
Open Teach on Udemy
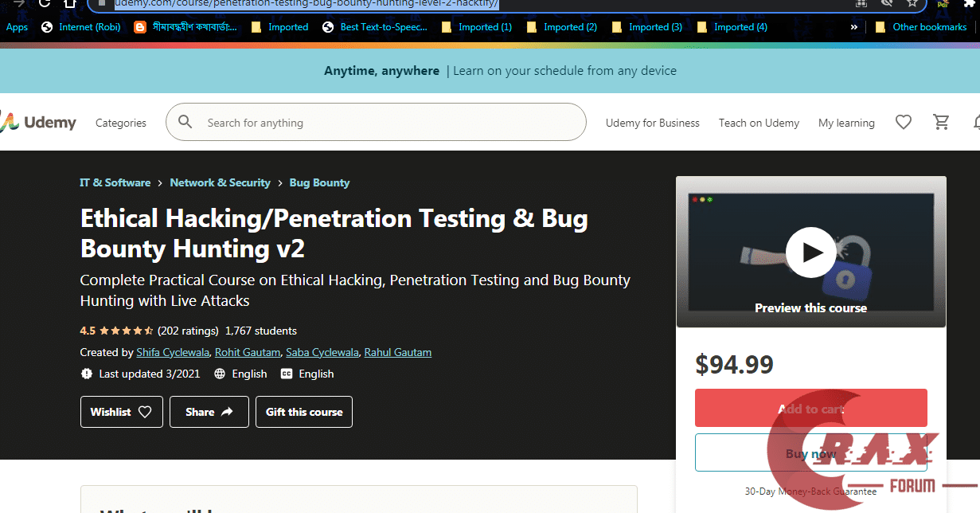(x=759, y=123)
